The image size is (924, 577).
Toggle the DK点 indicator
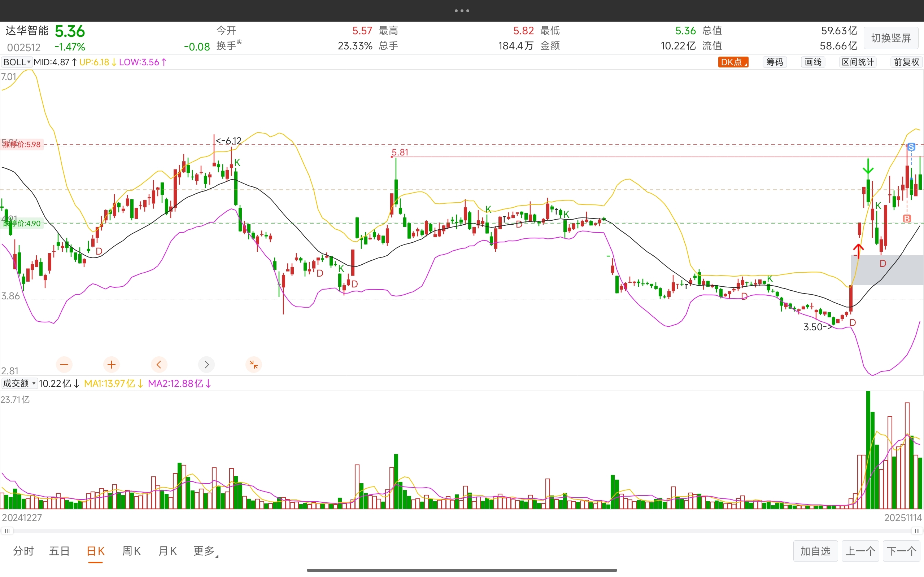733,62
